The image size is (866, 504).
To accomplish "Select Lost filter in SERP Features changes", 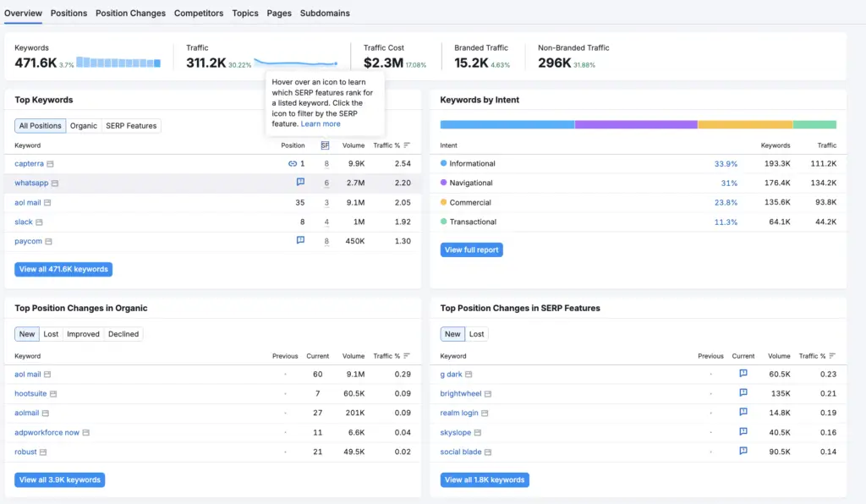I will pyautogui.click(x=477, y=334).
